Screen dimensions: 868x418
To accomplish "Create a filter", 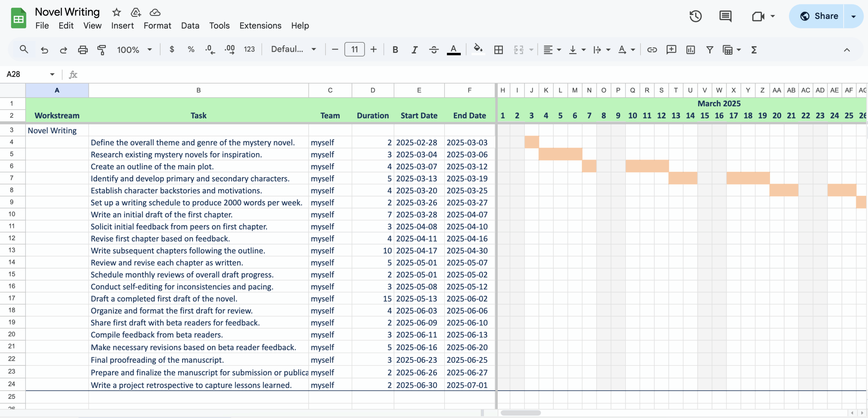I will click(x=709, y=49).
